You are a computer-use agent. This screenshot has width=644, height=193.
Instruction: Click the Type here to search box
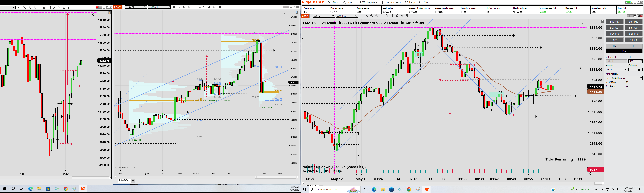[x=335, y=189]
